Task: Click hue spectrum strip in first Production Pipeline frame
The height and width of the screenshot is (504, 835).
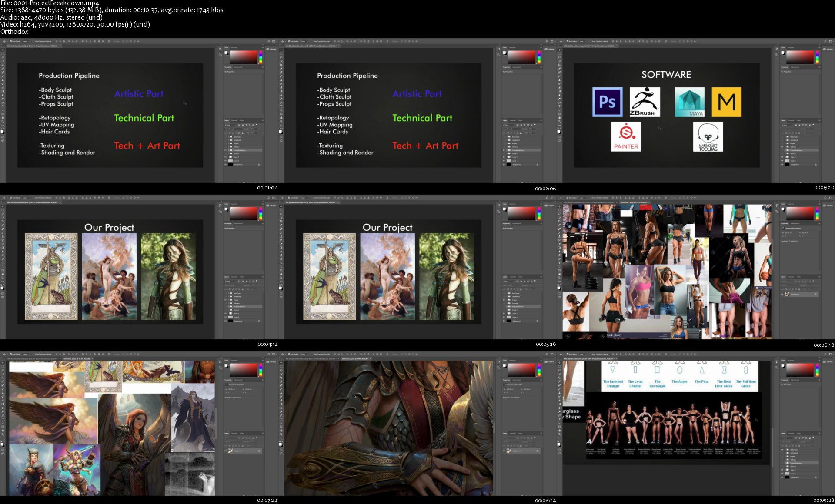Action: (261, 57)
